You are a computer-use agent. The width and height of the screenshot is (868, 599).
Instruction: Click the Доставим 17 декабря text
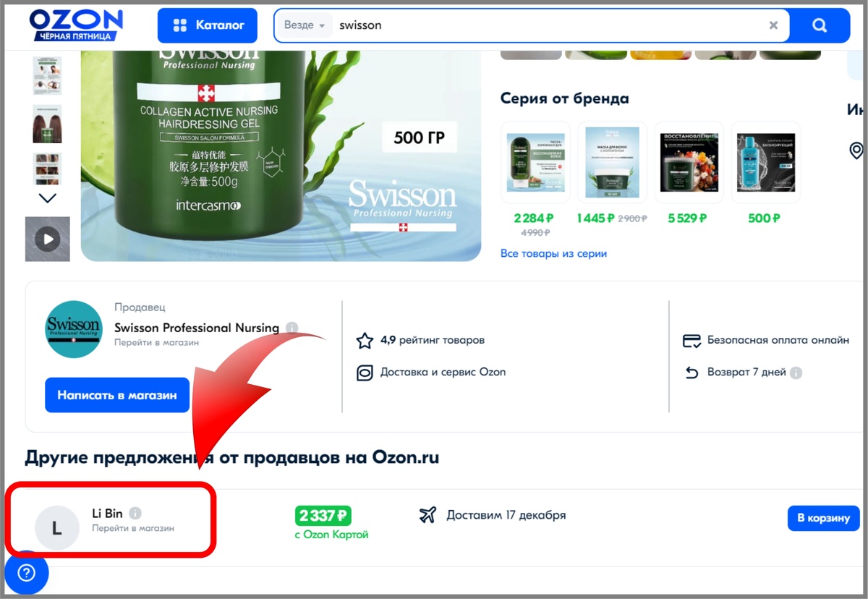click(506, 516)
